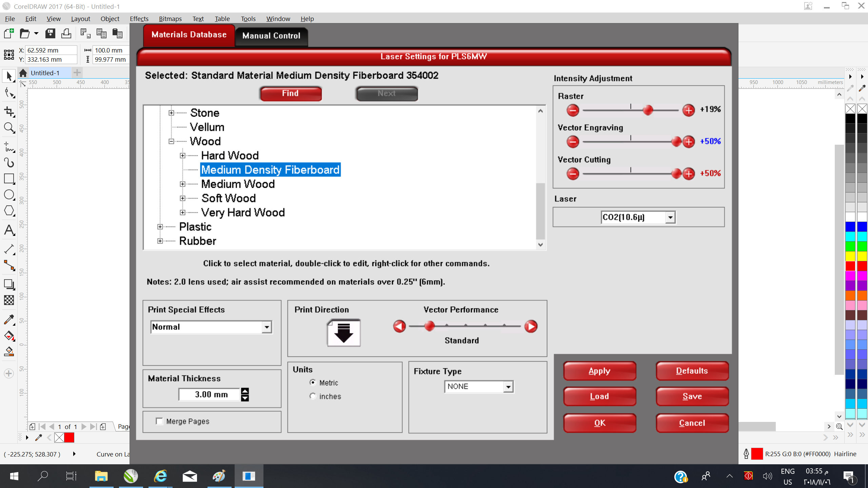Select the Zoom tool in toolbox
The image size is (868, 488).
point(9,128)
